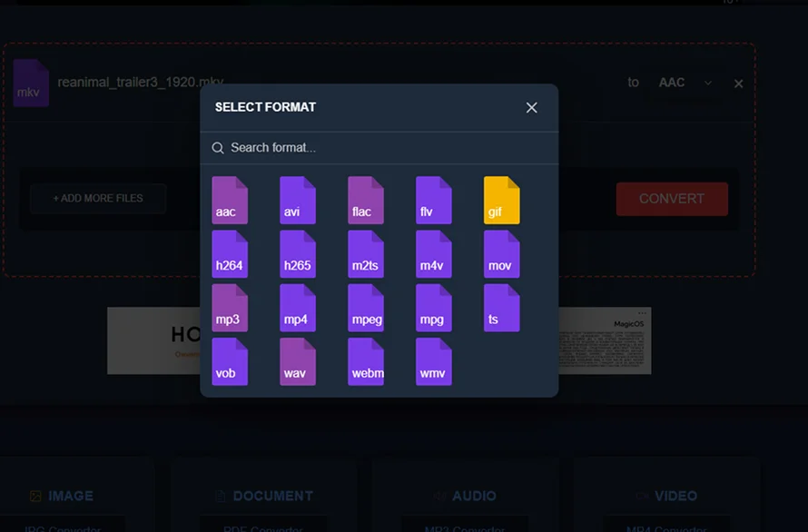Select the vob format icon

point(230,361)
